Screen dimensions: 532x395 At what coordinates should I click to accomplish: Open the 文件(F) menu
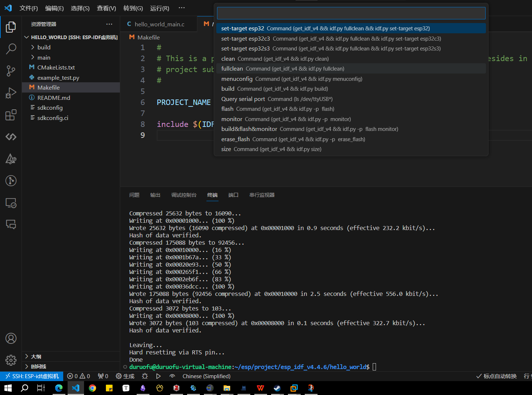pos(28,8)
